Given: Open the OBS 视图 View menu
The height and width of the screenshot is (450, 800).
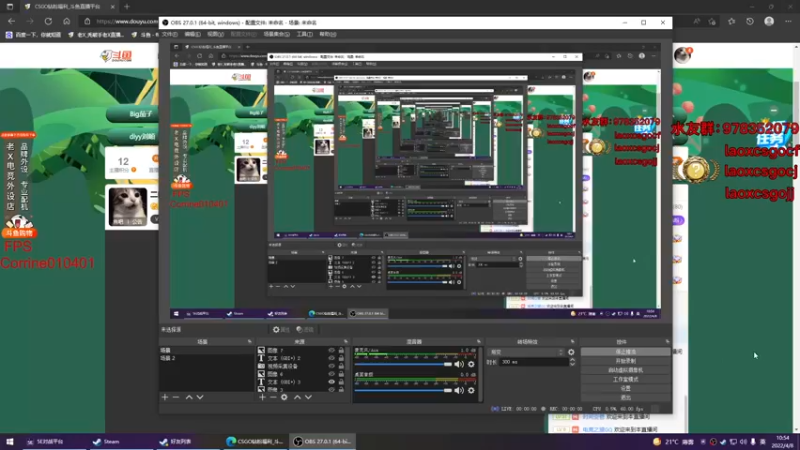Looking at the screenshot, I should pyautogui.click(x=215, y=34).
